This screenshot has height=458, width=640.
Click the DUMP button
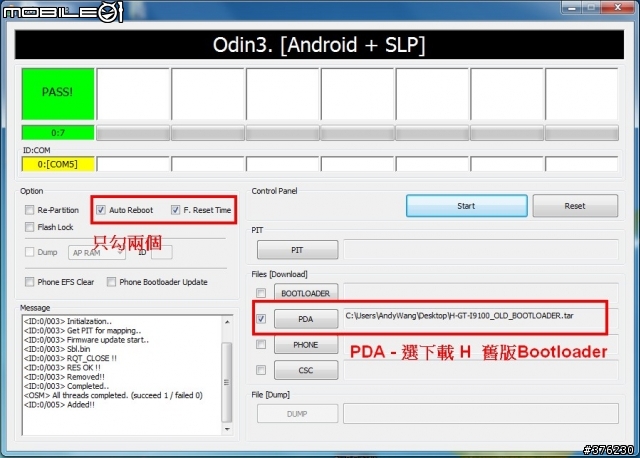point(298,414)
